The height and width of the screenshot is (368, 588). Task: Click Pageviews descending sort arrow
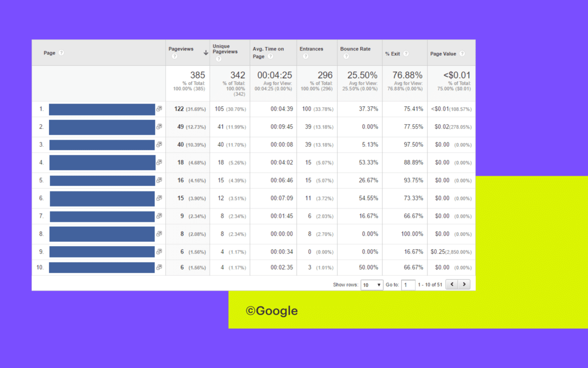(206, 53)
